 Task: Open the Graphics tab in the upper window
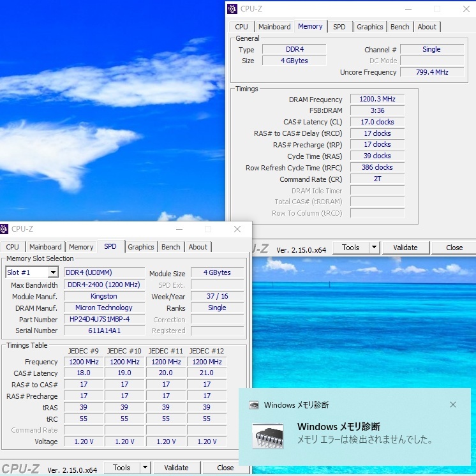click(370, 27)
